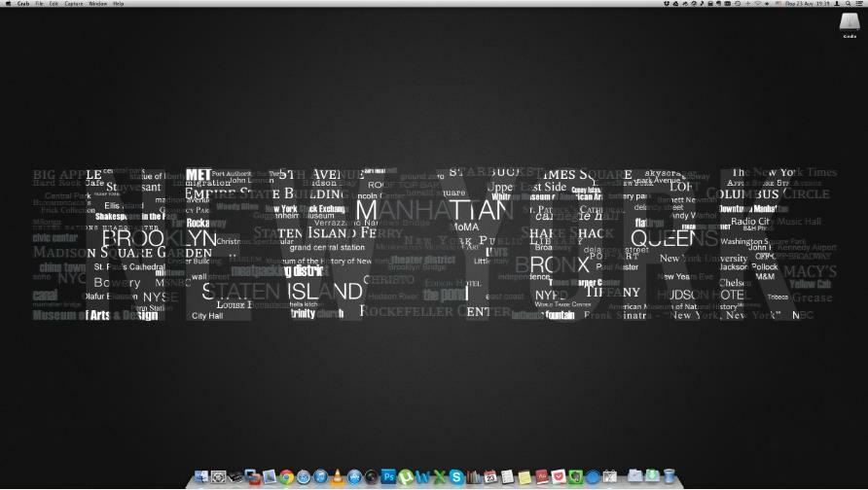Open Finder from the dock
This screenshot has height=490, width=868.
pyautogui.click(x=201, y=476)
